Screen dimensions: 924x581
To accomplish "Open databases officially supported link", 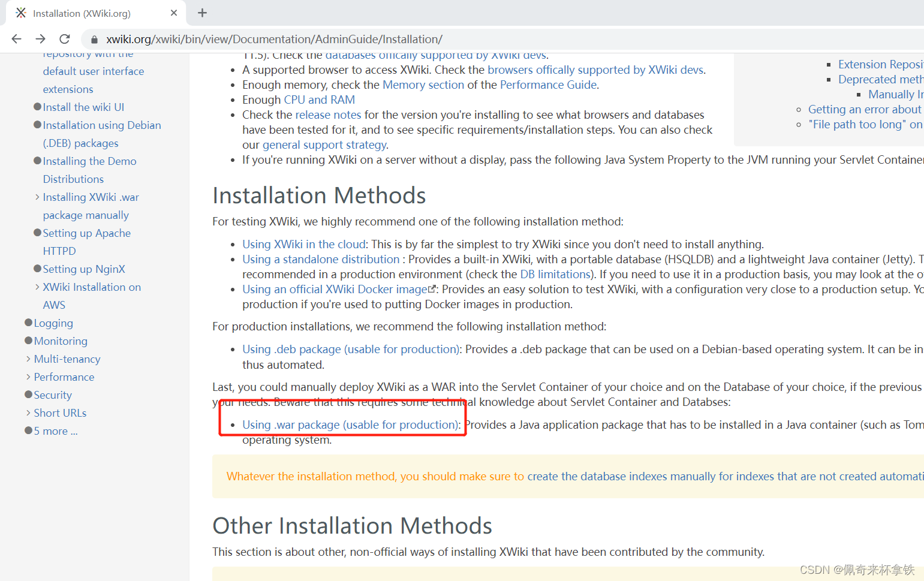I will (x=435, y=56).
